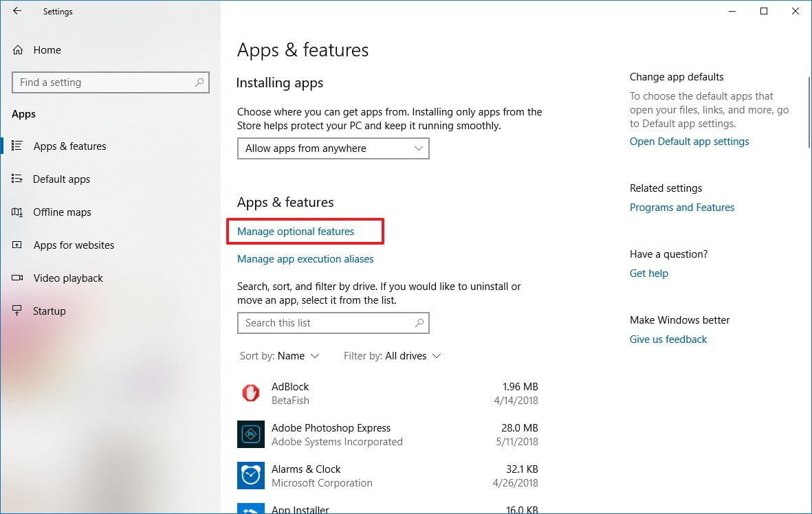Screen dimensions: 812x514
Task: Select Adobe Photoshop Express in the list
Action: [388, 435]
